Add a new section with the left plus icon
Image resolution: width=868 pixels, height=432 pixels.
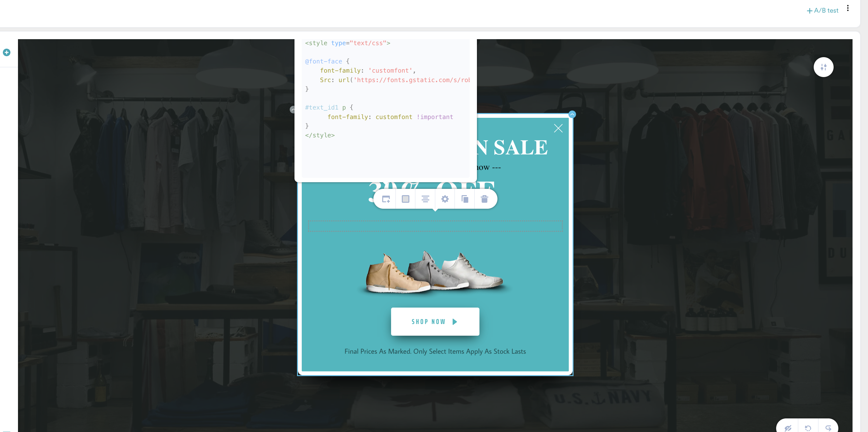point(6,52)
